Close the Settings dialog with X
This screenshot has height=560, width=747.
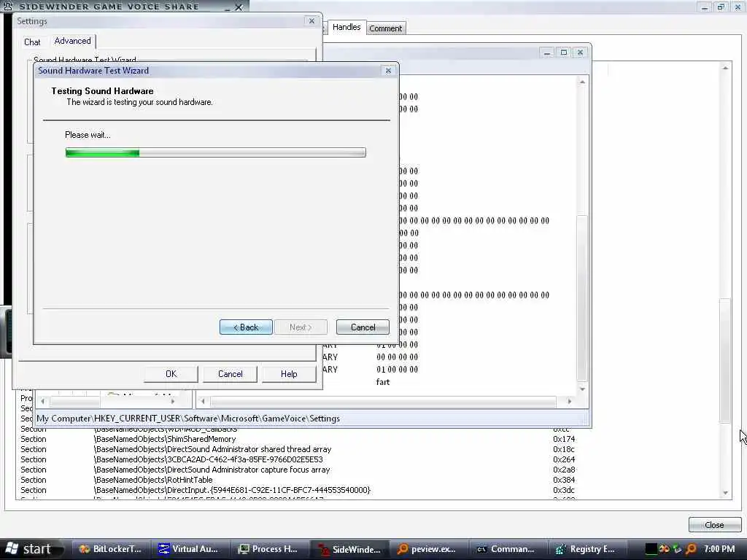311,21
